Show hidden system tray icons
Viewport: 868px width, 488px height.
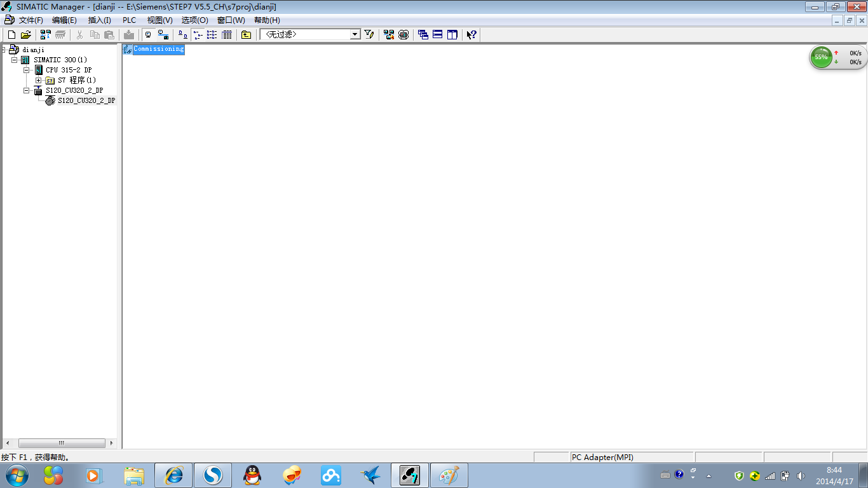click(x=709, y=476)
